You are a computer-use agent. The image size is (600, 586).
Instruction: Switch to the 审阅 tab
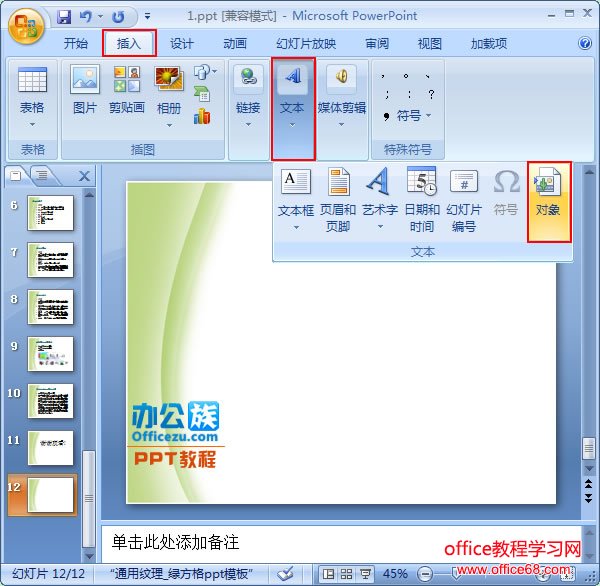click(x=377, y=43)
